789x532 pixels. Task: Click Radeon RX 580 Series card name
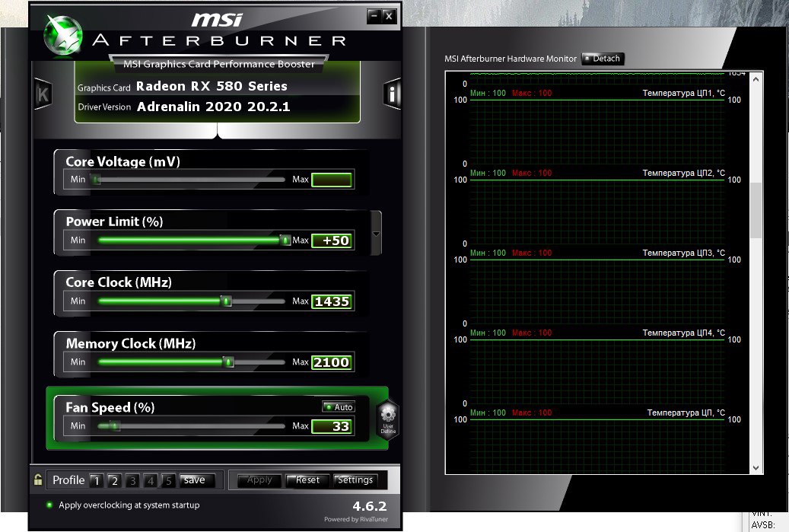pyautogui.click(x=212, y=87)
